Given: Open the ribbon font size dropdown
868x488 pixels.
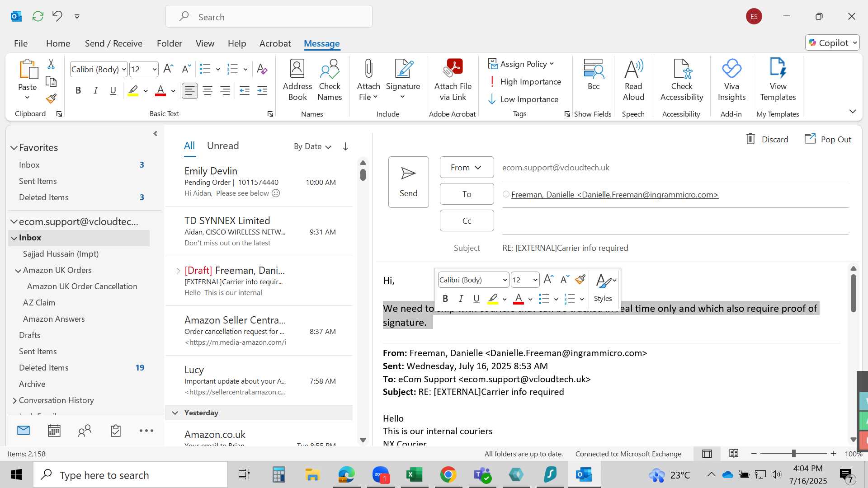Looking at the screenshot, I should 155,70.
